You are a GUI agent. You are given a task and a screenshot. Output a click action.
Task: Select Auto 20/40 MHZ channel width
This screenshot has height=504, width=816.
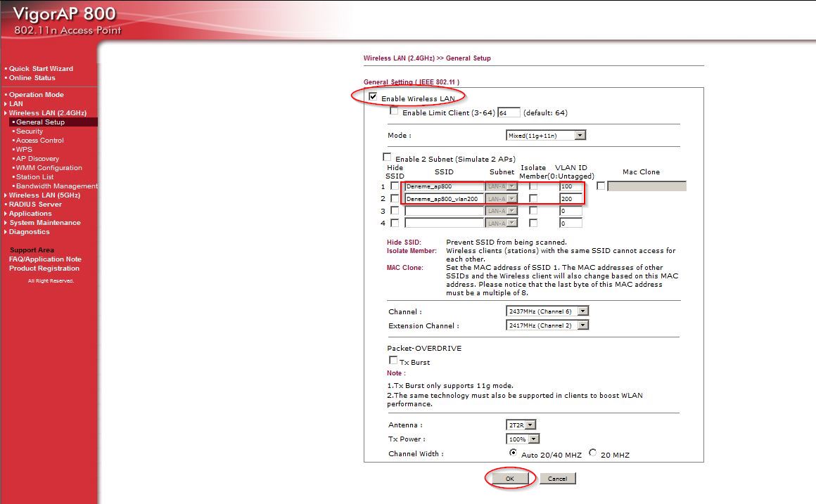point(514,453)
